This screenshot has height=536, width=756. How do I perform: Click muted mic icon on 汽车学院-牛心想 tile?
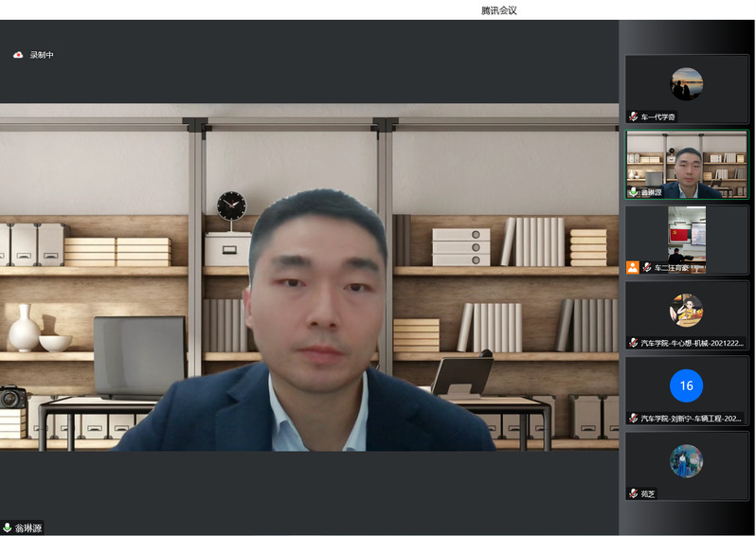point(633,343)
